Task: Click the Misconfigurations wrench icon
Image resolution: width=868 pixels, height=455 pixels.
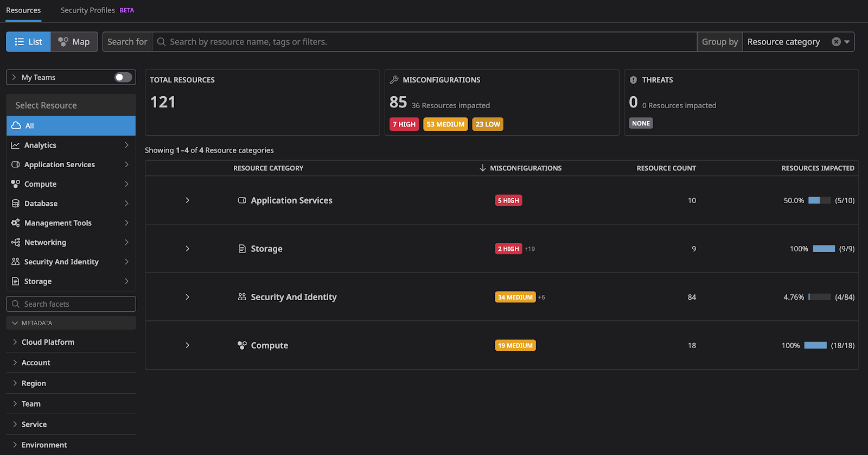Action: [x=394, y=80]
